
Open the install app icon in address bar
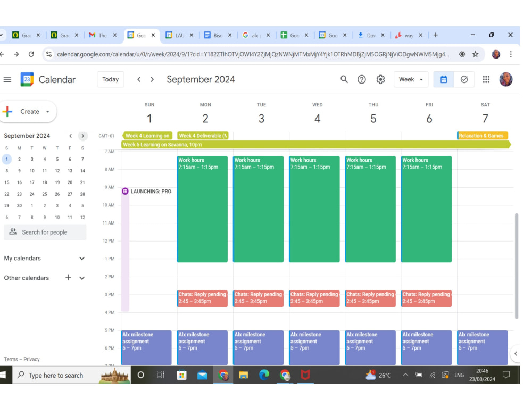[x=462, y=54]
